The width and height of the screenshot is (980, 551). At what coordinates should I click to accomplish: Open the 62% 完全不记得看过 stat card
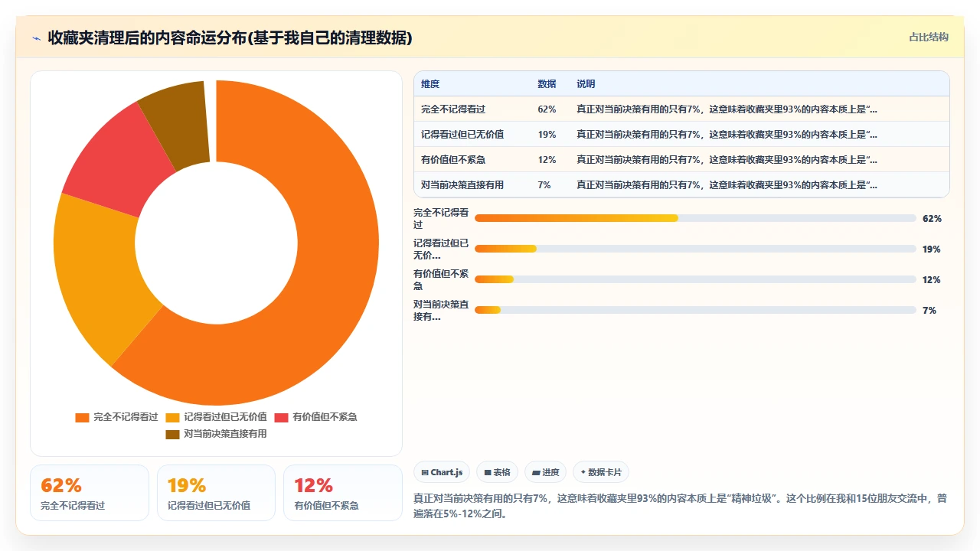click(x=90, y=493)
